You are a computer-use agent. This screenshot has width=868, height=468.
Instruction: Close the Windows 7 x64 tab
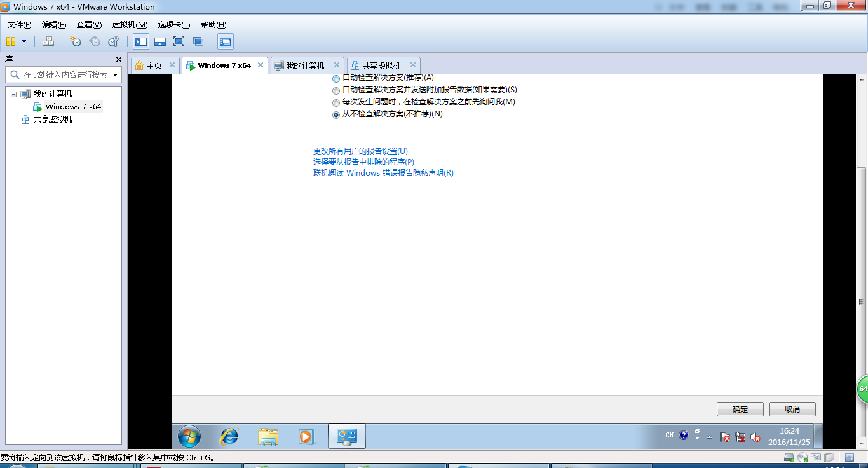click(x=261, y=65)
